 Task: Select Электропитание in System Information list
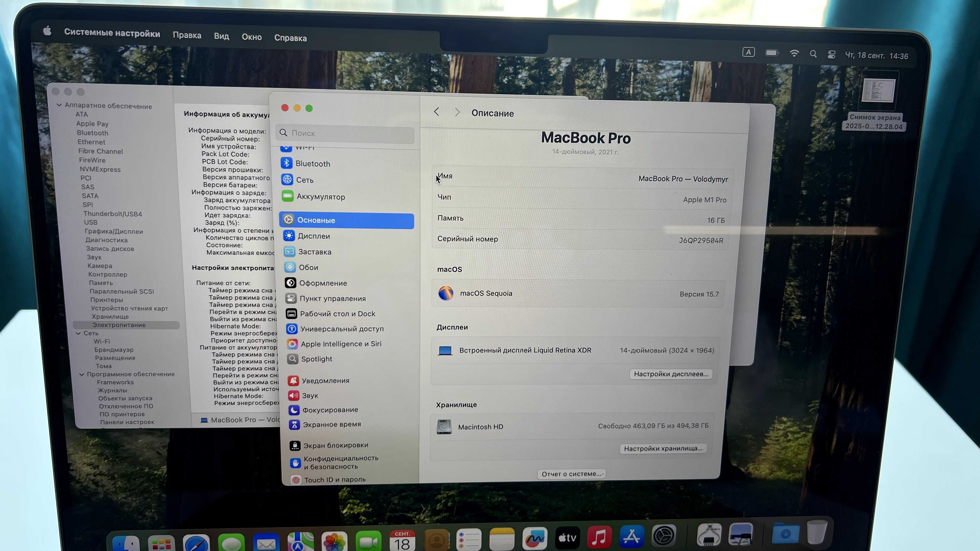[x=126, y=325]
